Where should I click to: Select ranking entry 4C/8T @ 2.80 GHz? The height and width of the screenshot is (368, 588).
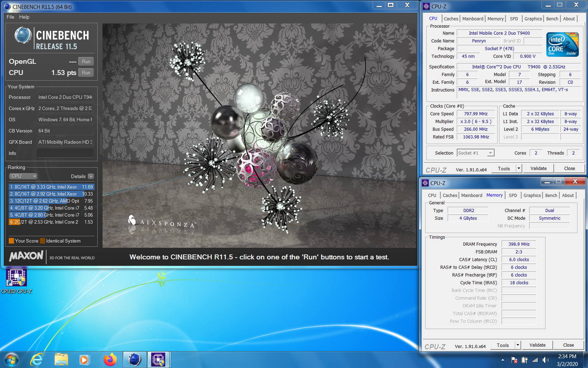point(51,215)
